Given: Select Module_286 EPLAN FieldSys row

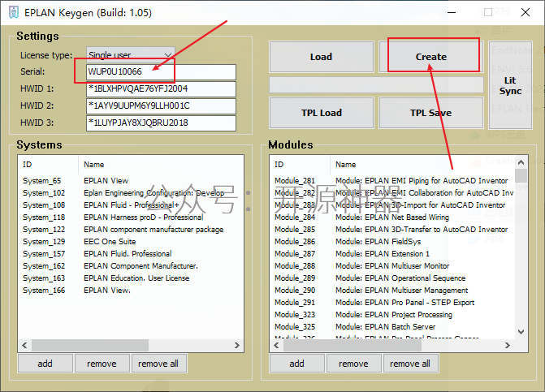Looking at the screenshot, I should click(392, 242).
